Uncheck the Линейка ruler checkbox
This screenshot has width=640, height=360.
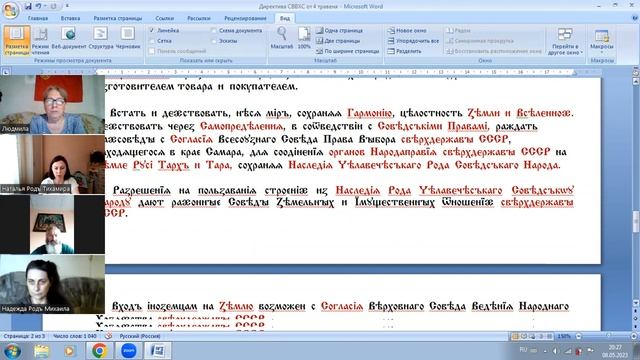(152, 31)
